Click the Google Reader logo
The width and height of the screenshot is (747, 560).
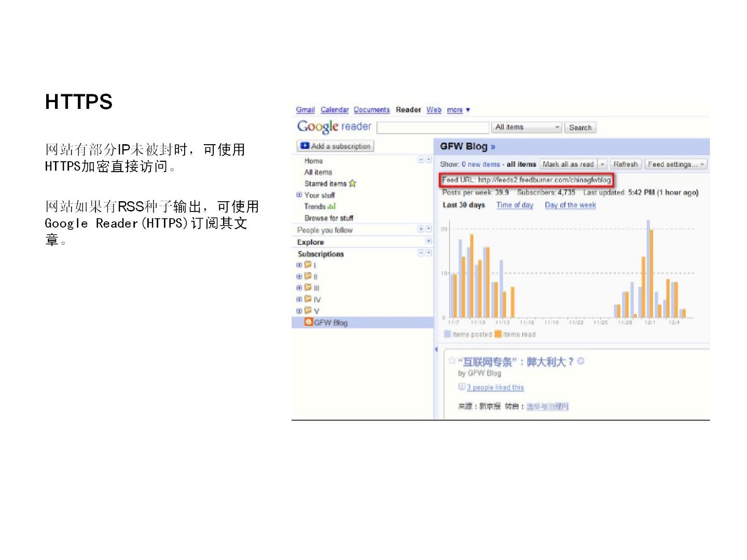[334, 127]
